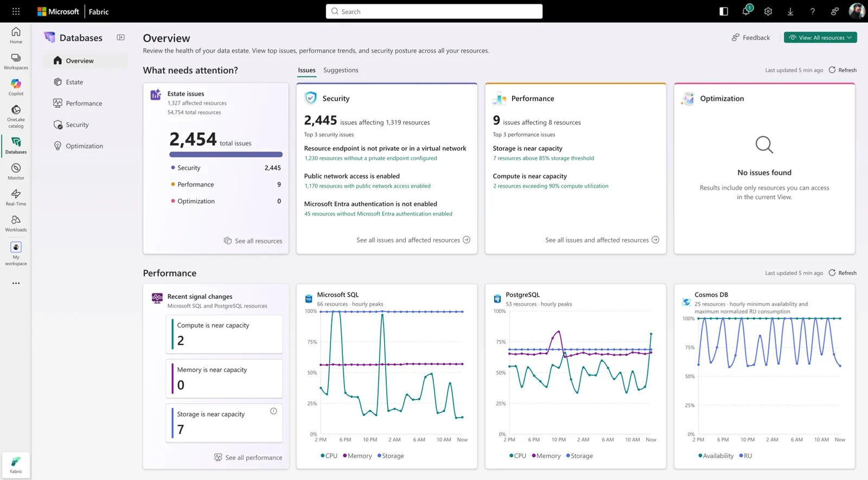Open downloads arrow icon in header

click(x=790, y=11)
